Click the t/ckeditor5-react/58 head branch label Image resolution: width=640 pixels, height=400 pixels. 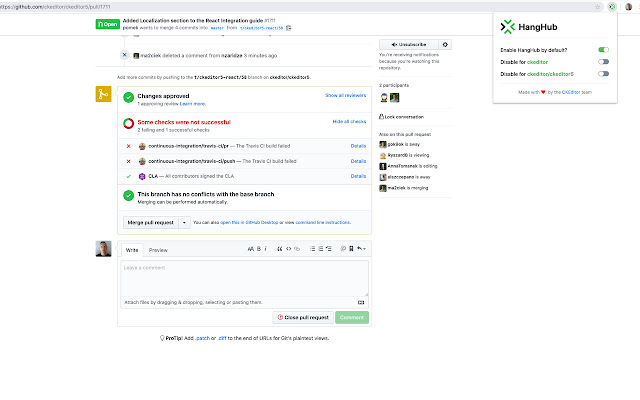(262, 28)
